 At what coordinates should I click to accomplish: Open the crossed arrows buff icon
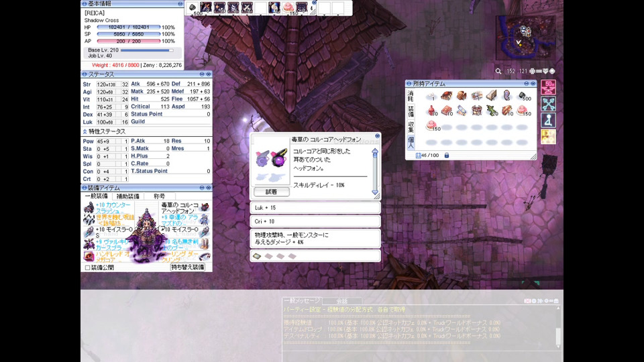pos(548,104)
